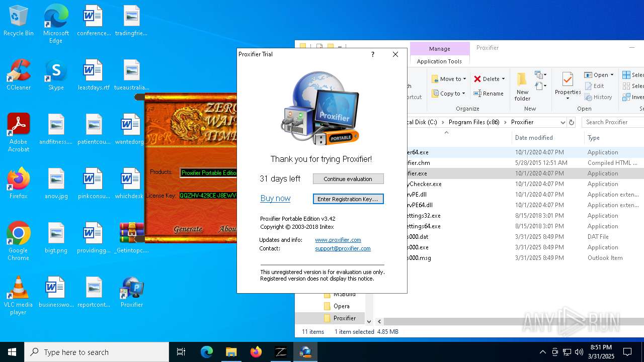Select Adobe Acrobat desktop icon

(x=19, y=133)
